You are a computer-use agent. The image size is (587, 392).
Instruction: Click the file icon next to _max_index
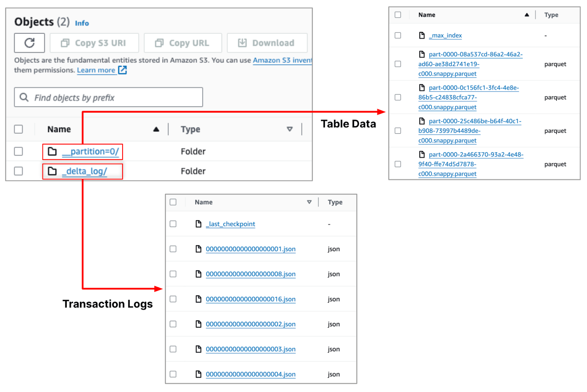422,36
